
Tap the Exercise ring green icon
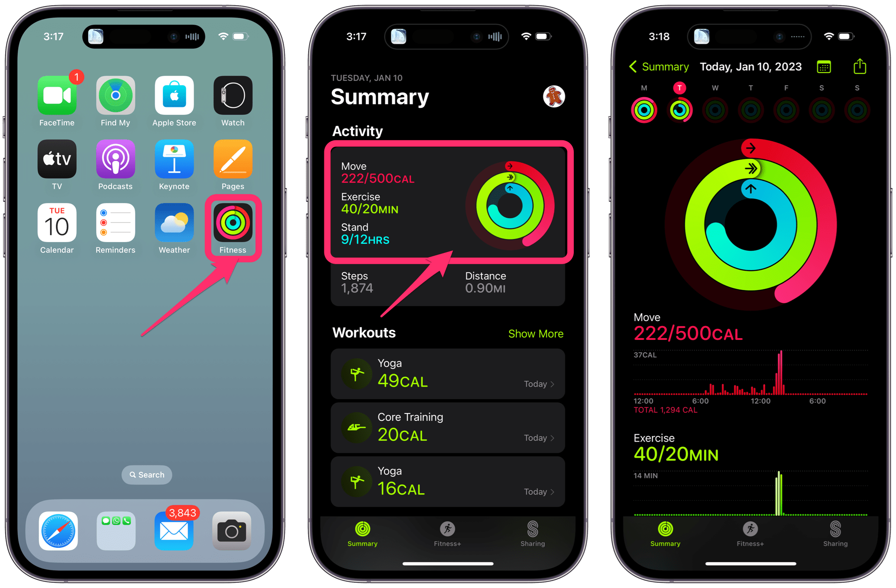pyautogui.click(x=518, y=178)
